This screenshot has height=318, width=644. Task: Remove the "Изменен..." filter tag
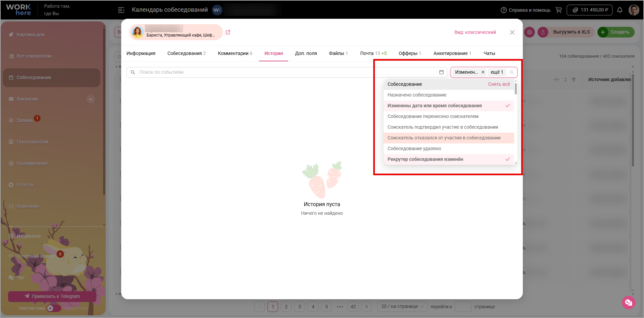click(483, 72)
